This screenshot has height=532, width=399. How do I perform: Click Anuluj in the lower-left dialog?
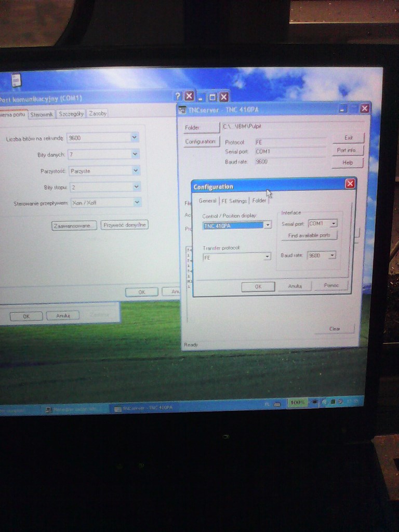pyautogui.click(x=63, y=315)
